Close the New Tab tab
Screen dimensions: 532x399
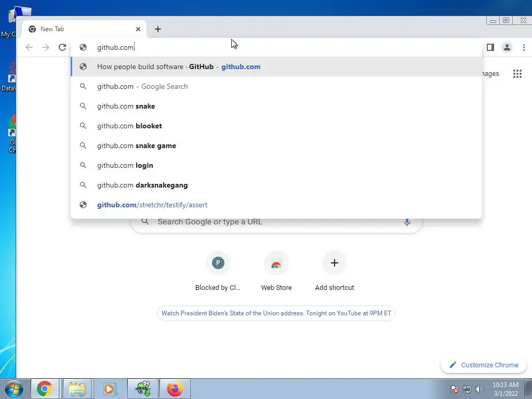point(138,29)
